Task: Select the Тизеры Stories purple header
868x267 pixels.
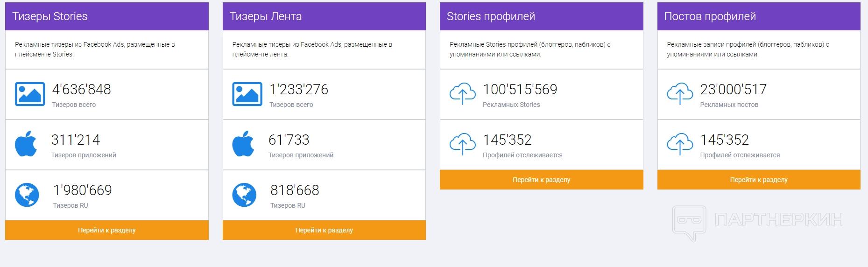Action: pos(107,16)
